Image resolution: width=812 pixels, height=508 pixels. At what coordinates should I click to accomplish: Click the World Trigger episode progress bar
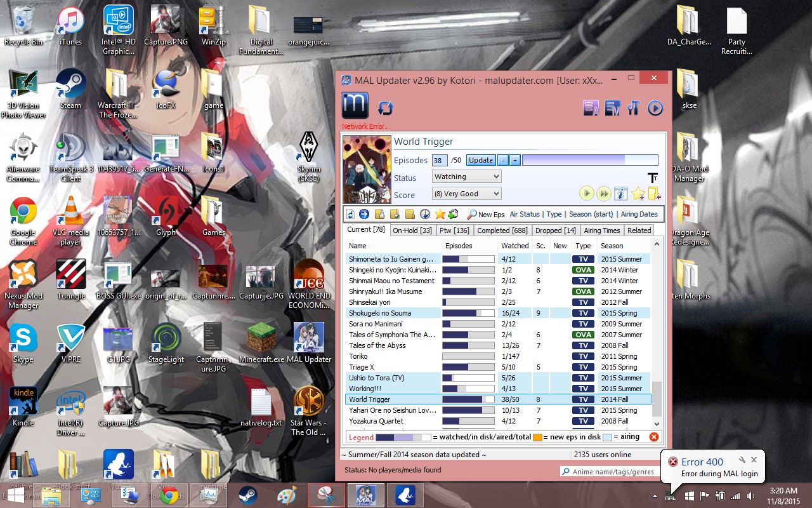coord(590,160)
